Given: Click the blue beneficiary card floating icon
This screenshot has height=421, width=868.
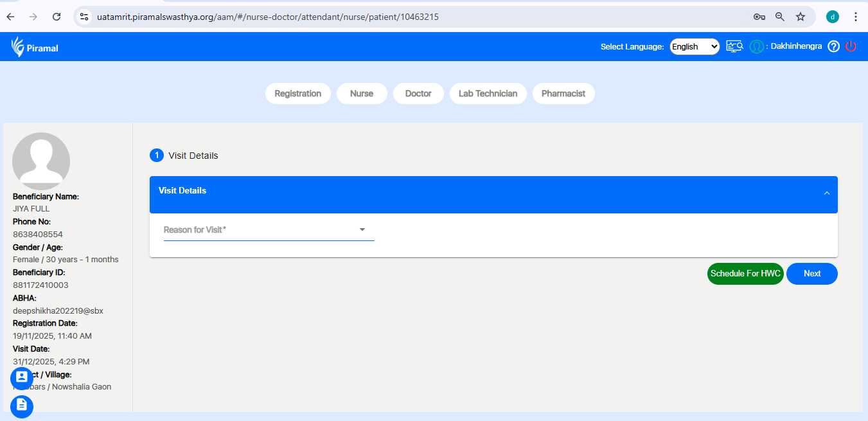Looking at the screenshot, I should point(22,378).
